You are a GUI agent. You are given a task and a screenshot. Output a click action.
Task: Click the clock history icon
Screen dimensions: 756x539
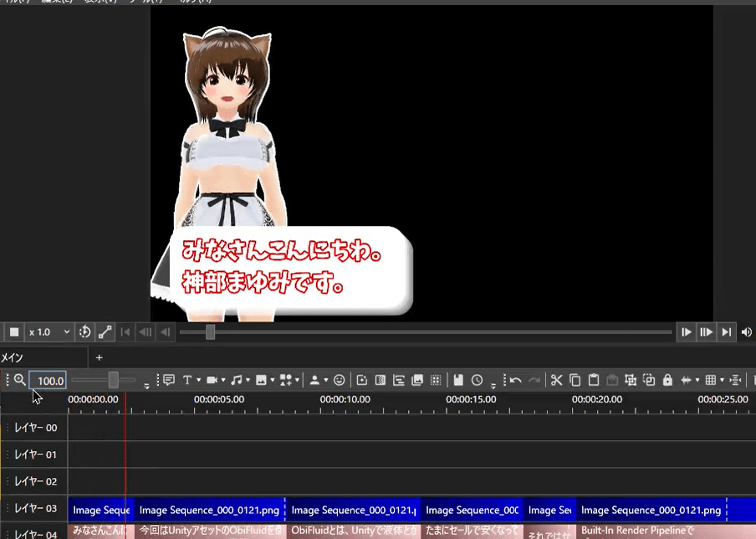(477, 380)
